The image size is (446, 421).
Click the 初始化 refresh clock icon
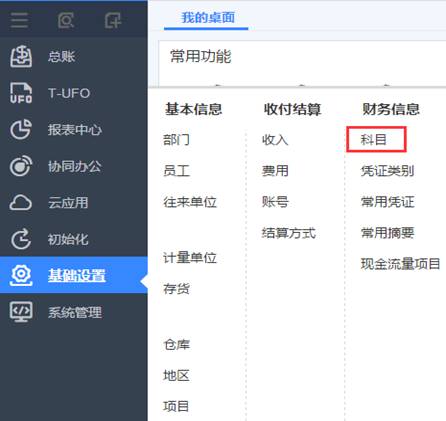21,239
